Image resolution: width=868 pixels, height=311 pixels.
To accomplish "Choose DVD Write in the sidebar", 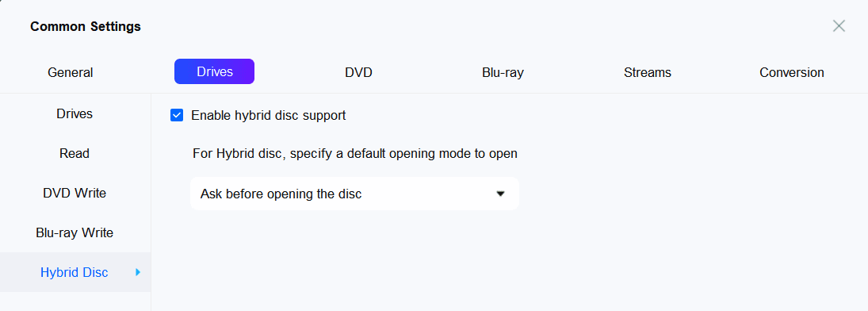I will click(x=75, y=193).
